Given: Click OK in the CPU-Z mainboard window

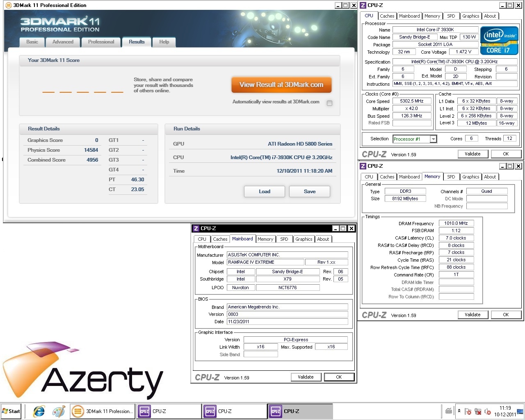Looking at the screenshot, I should click(339, 377).
